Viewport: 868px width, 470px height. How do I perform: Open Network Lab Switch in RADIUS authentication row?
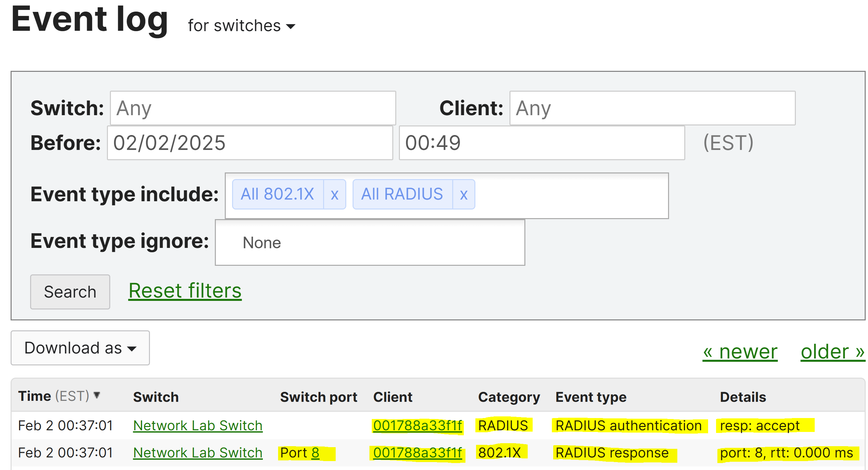198,426
